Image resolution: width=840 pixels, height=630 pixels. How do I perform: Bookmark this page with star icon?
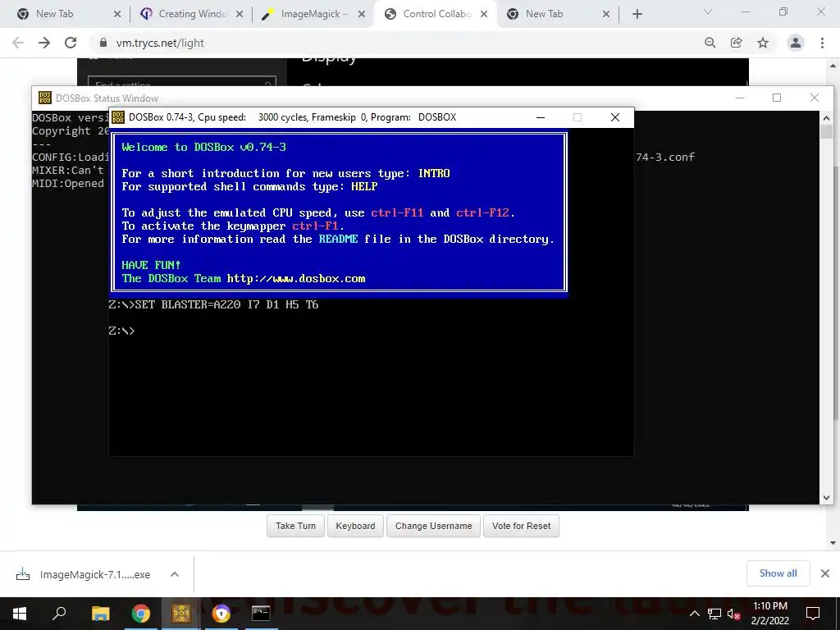(x=763, y=43)
